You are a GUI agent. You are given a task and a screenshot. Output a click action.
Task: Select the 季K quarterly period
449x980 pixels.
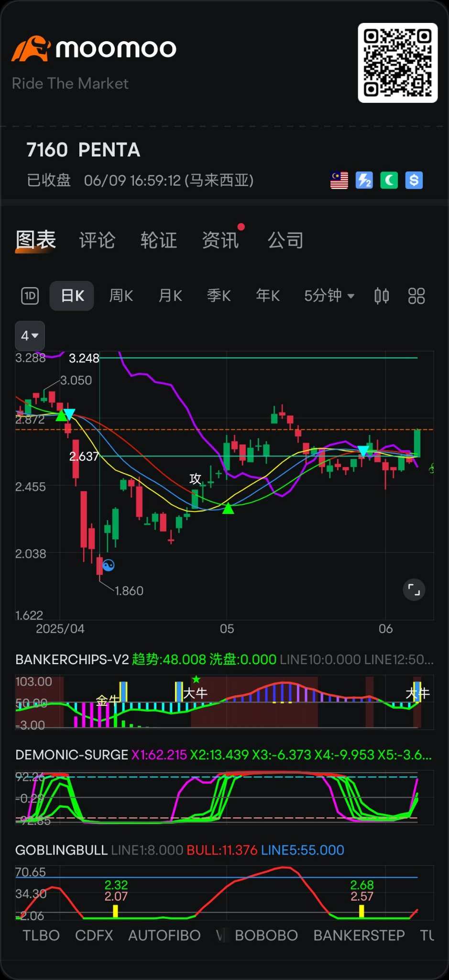[219, 296]
